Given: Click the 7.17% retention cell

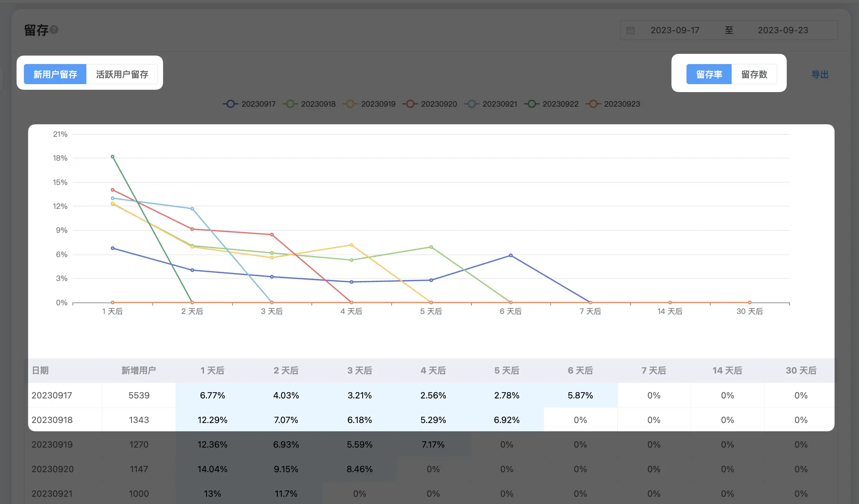Looking at the screenshot, I should (433, 444).
